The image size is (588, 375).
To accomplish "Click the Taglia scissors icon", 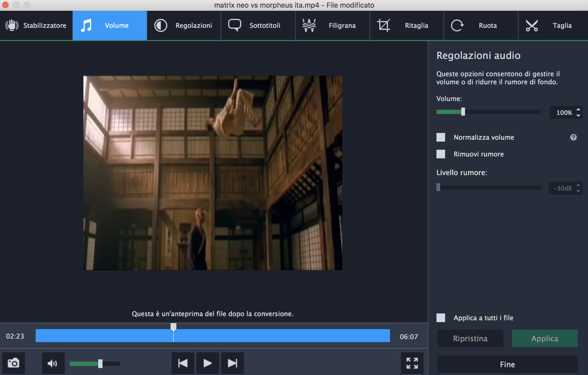I will pyautogui.click(x=532, y=26).
